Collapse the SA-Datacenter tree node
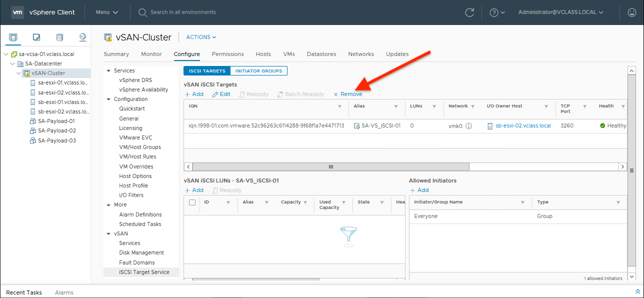This screenshot has height=298, width=644. (x=12, y=64)
